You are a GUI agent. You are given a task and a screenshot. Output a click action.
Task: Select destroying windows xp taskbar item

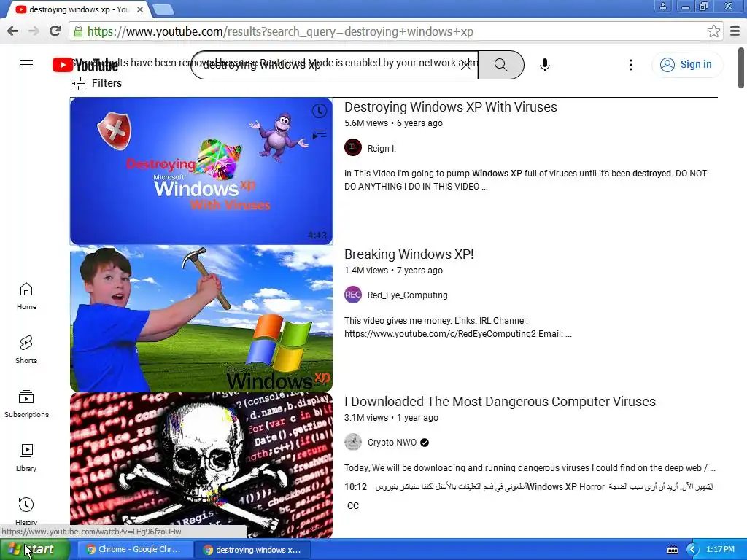252,550
